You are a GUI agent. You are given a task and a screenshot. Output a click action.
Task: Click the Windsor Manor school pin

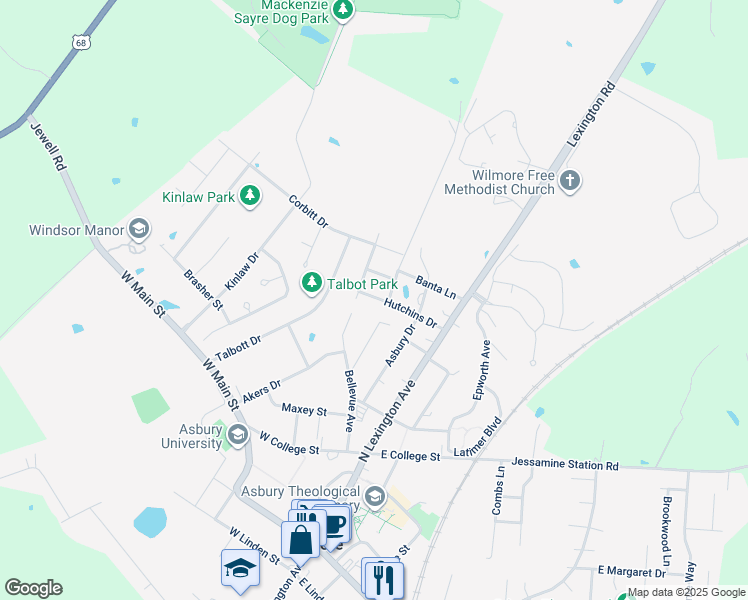[139, 229]
